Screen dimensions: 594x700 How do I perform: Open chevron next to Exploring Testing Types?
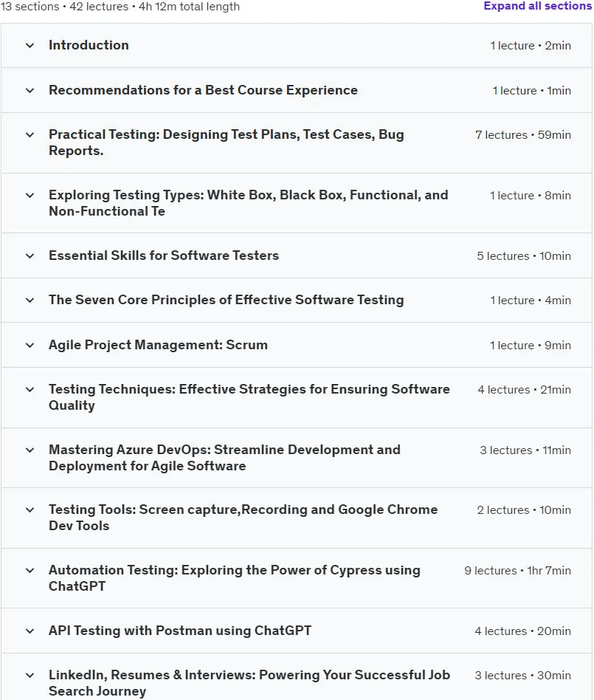click(x=30, y=196)
